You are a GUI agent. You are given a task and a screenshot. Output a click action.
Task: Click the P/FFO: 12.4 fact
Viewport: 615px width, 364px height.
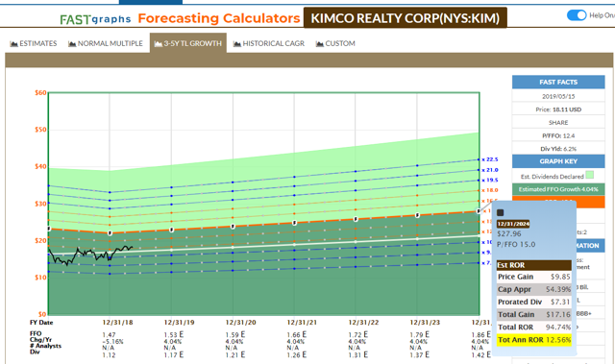[x=558, y=135]
